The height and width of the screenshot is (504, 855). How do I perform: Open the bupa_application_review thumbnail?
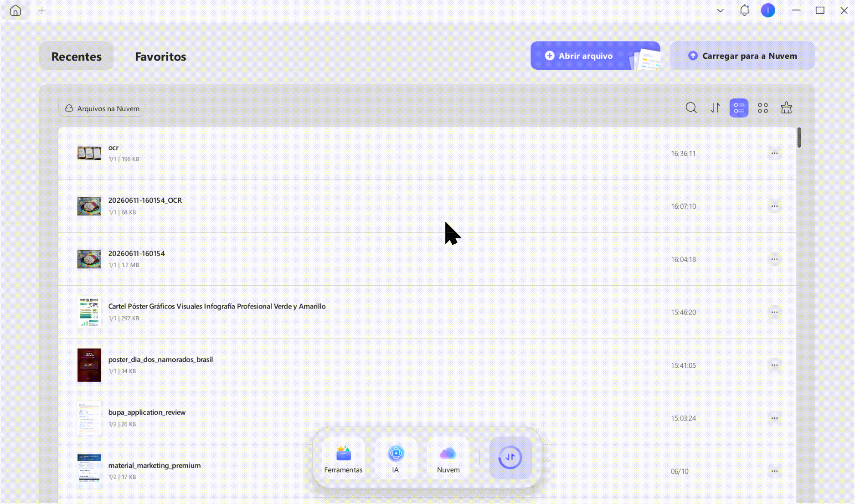89,418
